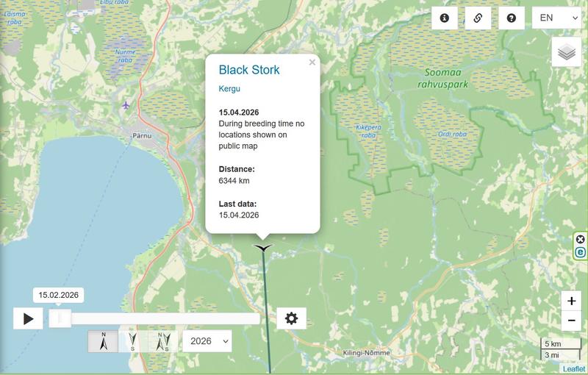Click the Pärnu city label
Image resolution: width=588 pixels, height=375 pixels.
[142, 136]
